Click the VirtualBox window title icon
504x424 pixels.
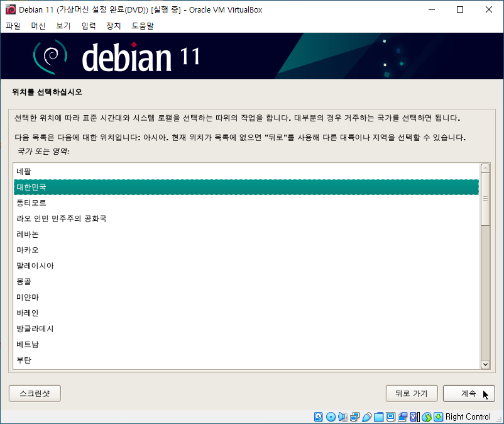tap(11, 9)
